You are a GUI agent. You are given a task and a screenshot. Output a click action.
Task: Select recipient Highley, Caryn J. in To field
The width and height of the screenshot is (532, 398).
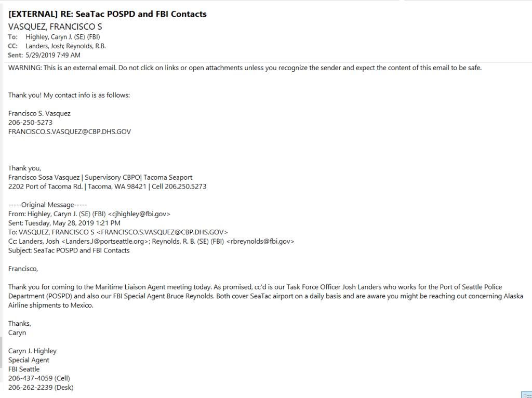pyautogui.click(x=63, y=37)
